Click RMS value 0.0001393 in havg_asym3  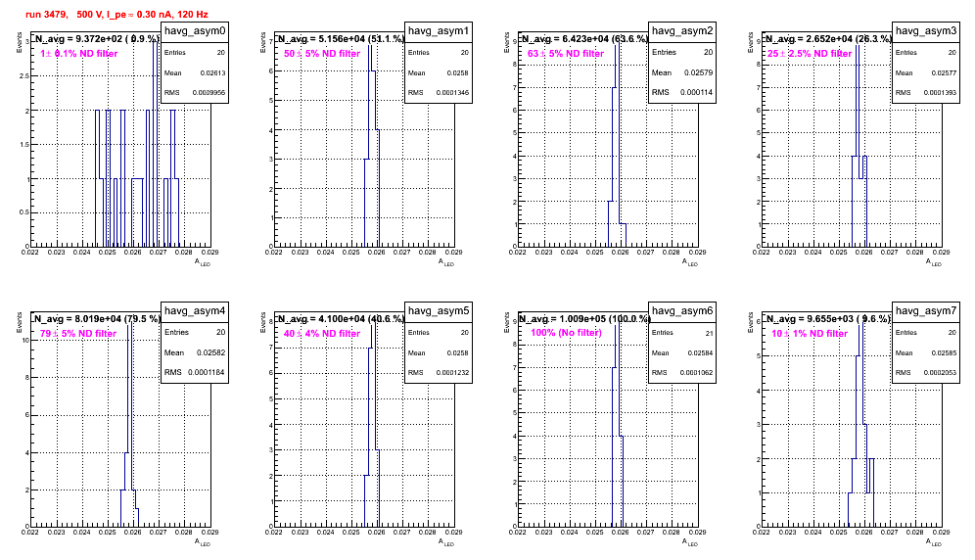(x=940, y=93)
